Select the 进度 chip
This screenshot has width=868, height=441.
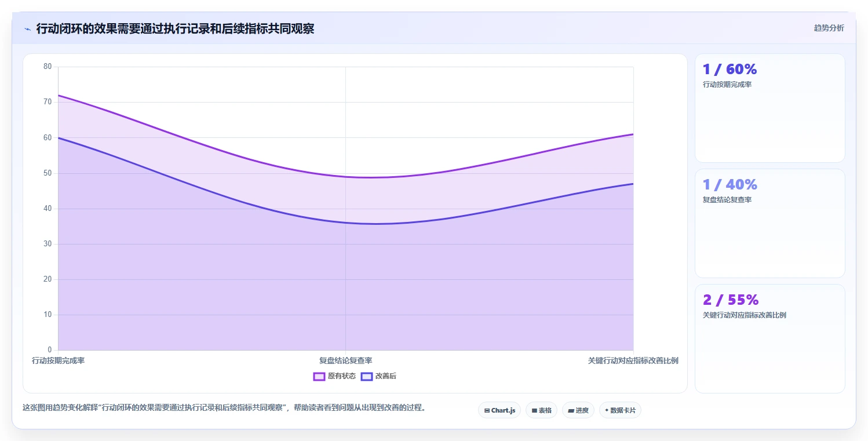click(x=578, y=410)
